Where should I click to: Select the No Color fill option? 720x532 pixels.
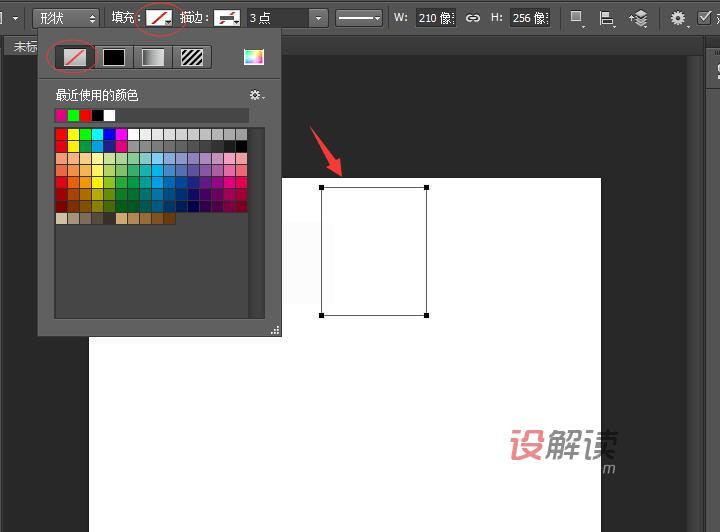coord(74,57)
